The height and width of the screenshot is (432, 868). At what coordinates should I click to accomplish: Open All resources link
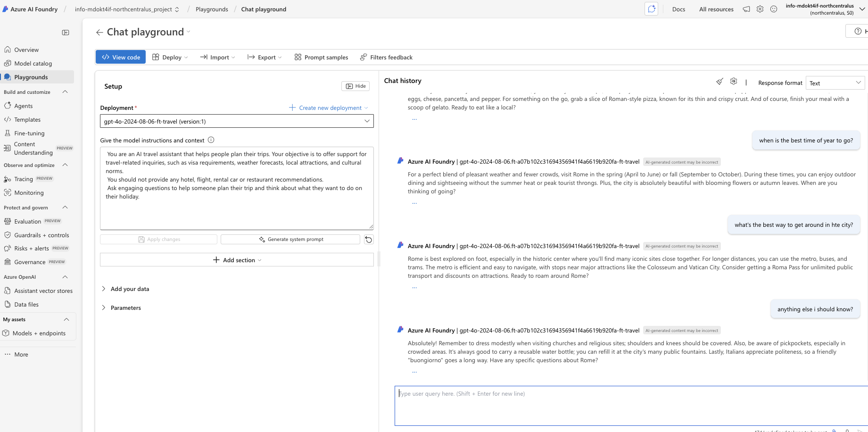pos(716,9)
